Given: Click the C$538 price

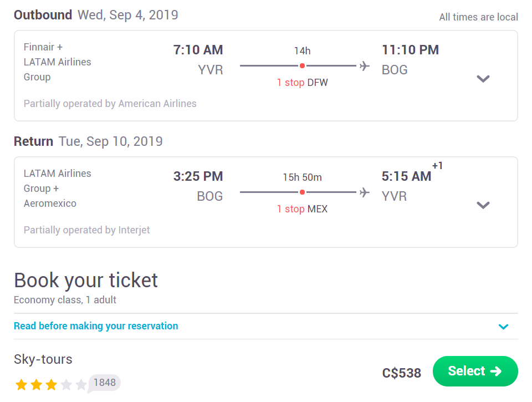Looking at the screenshot, I should (x=402, y=373).
